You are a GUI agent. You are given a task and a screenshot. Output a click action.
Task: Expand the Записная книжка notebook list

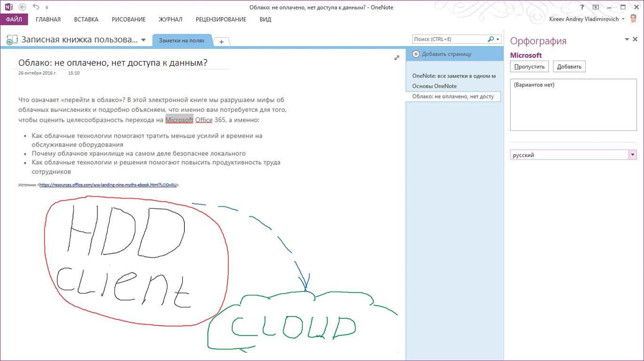pyautogui.click(x=143, y=40)
